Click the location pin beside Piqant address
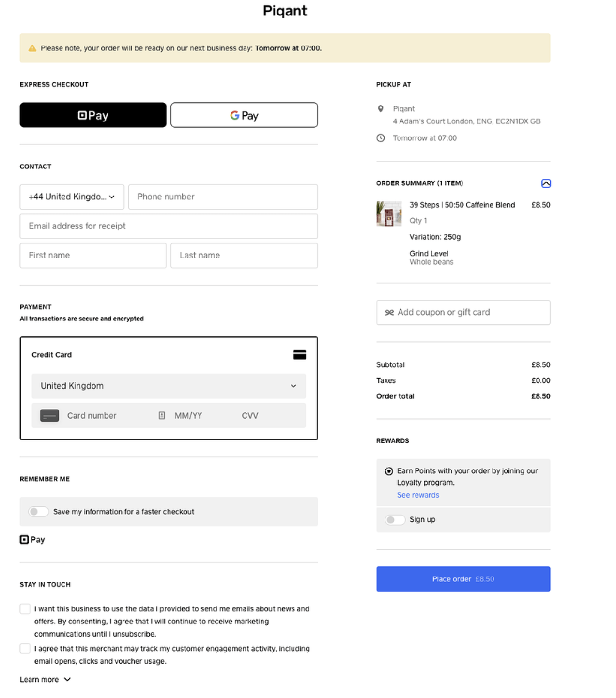 point(381,108)
